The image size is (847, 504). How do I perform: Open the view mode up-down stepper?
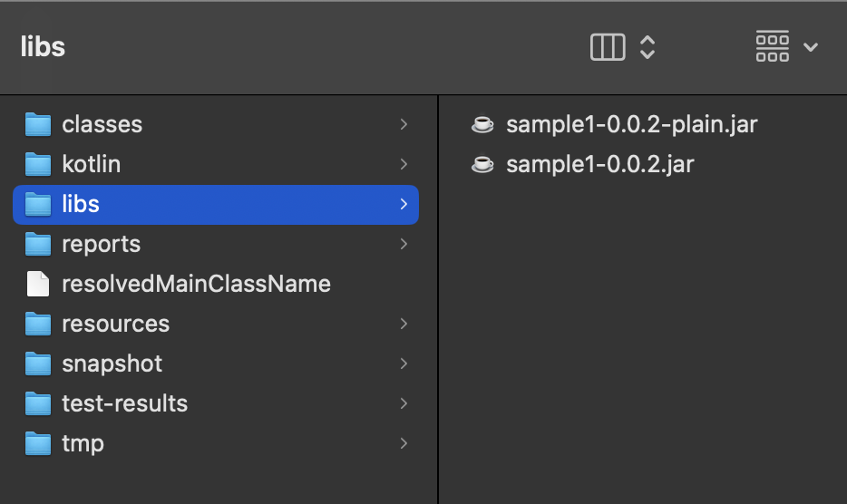[647, 47]
